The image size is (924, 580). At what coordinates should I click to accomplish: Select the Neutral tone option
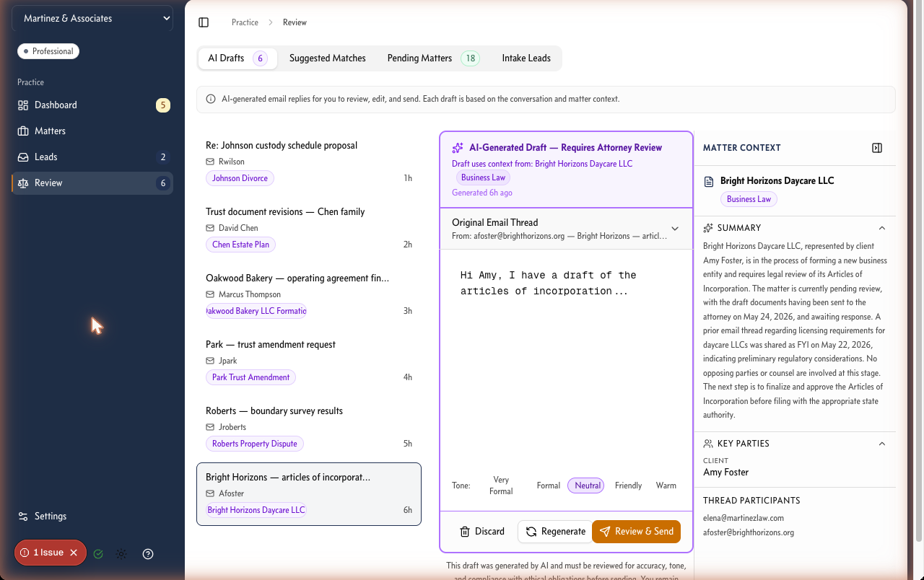(x=587, y=485)
